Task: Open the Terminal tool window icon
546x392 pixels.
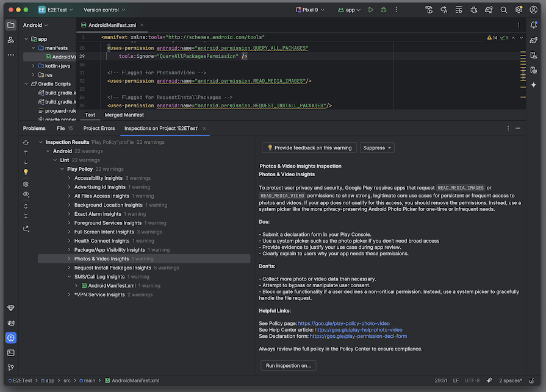Action: pos(11,353)
